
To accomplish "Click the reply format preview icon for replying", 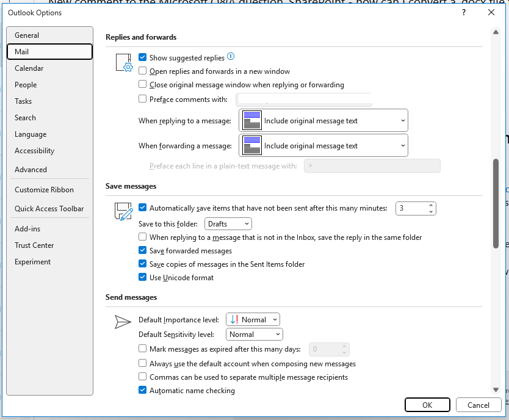I will click(x=252, y=120).
